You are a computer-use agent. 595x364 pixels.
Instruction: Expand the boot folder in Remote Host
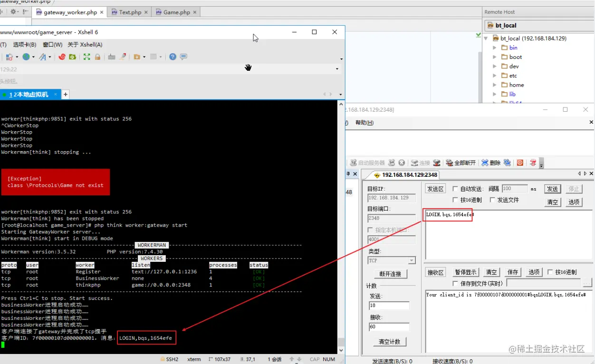494,57
